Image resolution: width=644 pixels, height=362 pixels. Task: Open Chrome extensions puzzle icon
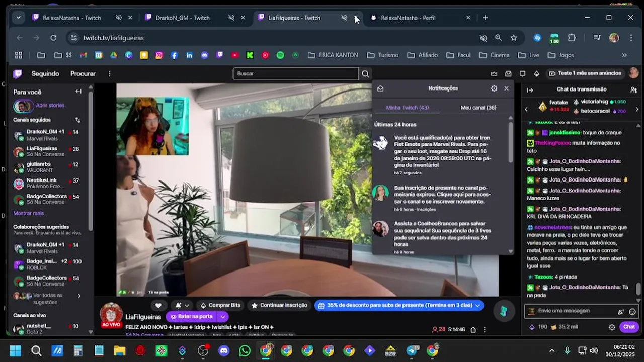pyautogui.click(x=572, y=38)
